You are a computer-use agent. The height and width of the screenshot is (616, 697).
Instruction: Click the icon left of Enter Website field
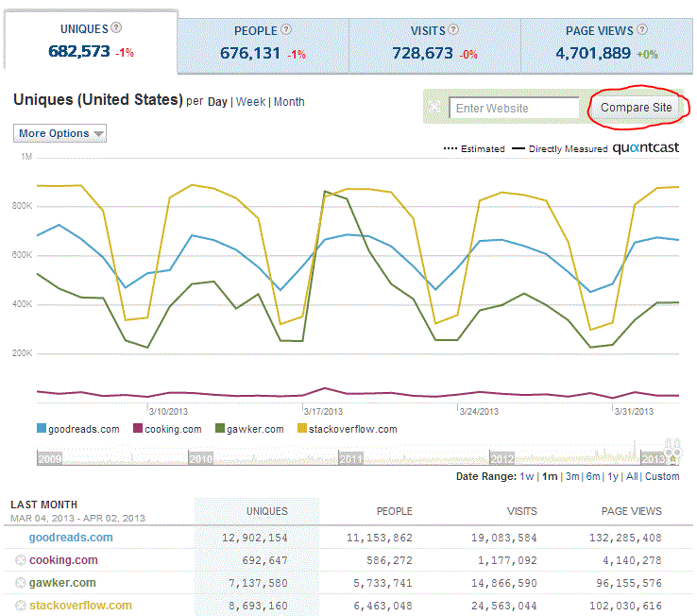pyautogui.click(x=435, y=108)
